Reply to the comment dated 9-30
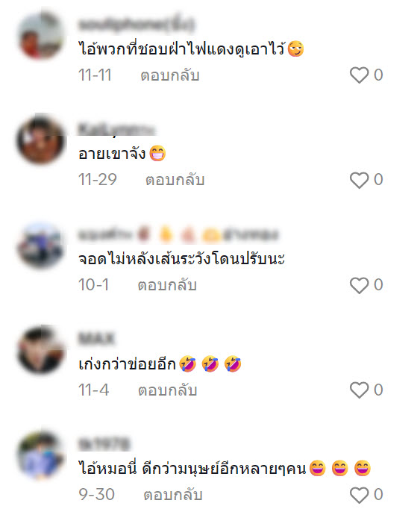Image resolution: width=420 pixels, height=512 pixels. pos(173,495)
